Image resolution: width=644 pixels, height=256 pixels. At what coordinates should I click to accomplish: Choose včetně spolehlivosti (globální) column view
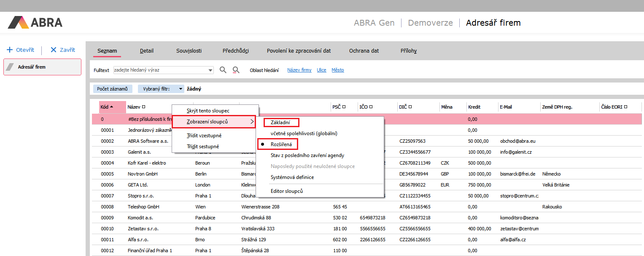[x=304, y=133]
